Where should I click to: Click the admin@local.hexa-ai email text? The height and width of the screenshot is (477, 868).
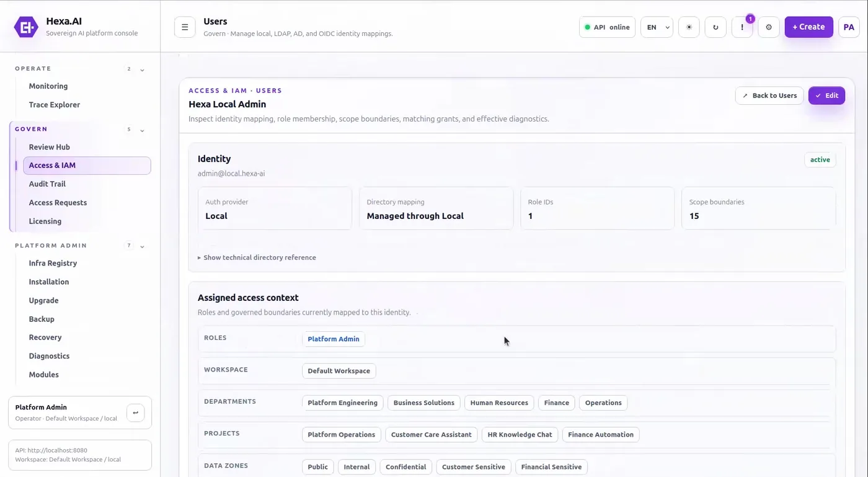pos(231,174)
